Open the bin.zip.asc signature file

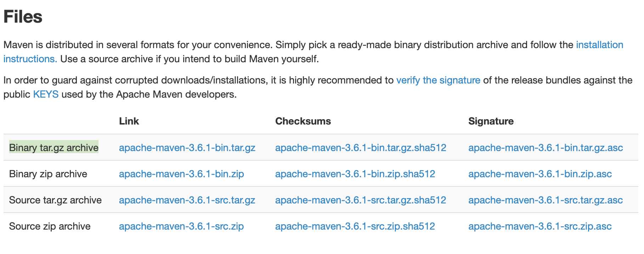pos(540,174)
